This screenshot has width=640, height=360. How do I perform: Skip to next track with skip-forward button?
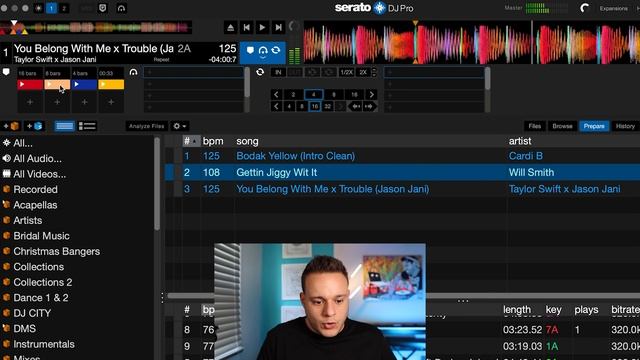pos(278,27)
